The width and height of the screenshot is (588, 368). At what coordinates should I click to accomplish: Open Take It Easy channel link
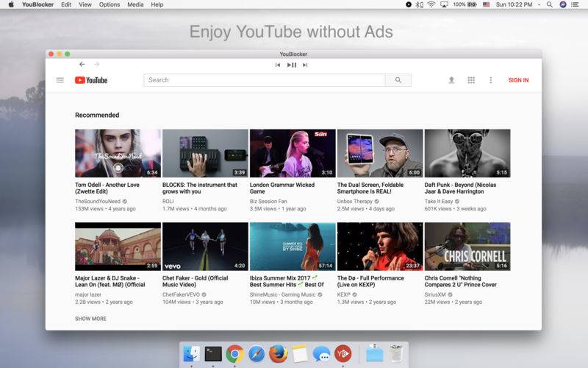click(x=439, y=201)
